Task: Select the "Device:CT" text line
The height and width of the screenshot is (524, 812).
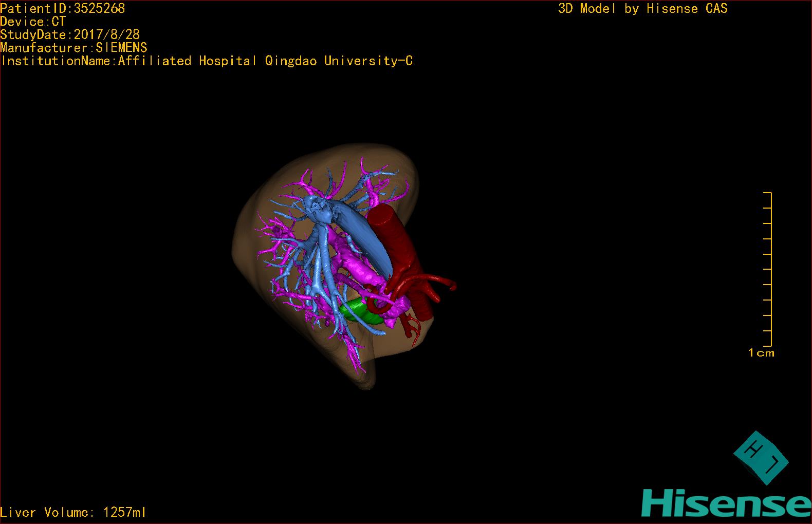Action: pos(33,22)
